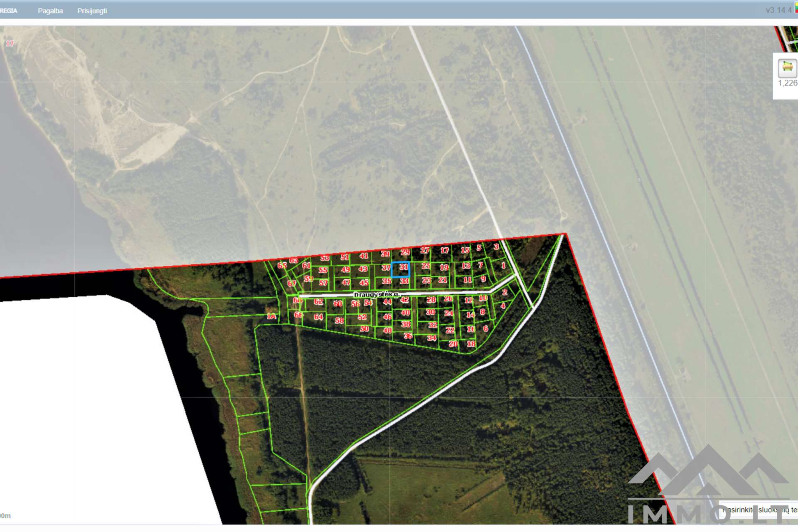Activate the area measurement tool icon
Image resolution: width=798 pixels, height=532 pixels.
point(787,68)
